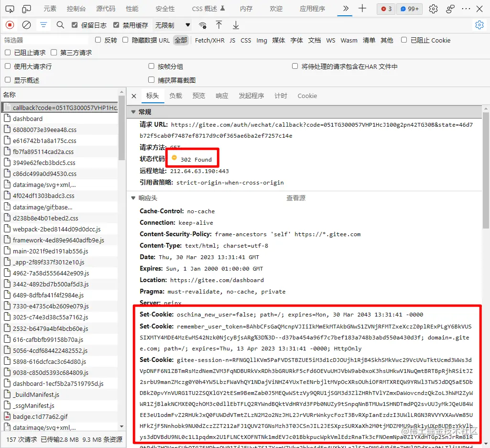Select dashboard request file icon

point(7,119)
